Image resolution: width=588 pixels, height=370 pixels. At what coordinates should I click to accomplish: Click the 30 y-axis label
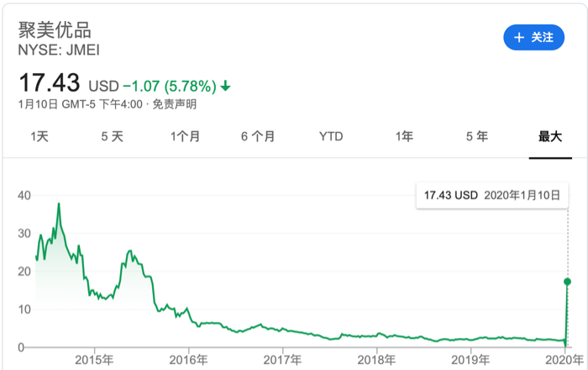24,234
